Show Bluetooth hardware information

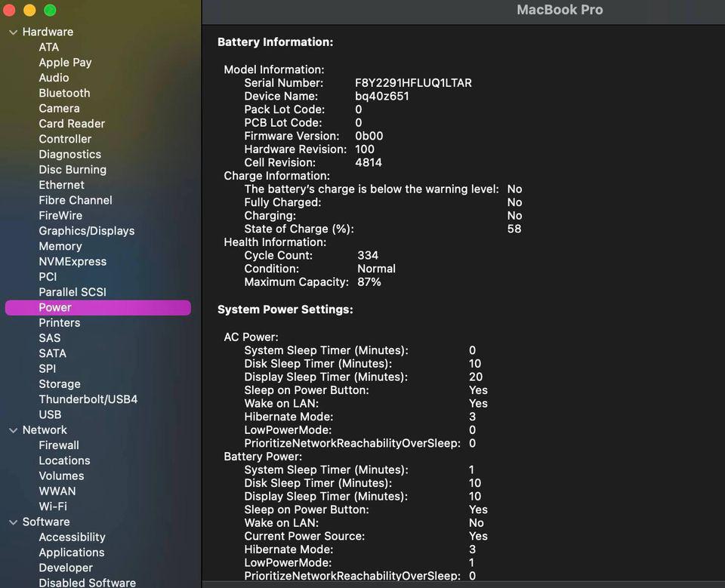point(64,93)
